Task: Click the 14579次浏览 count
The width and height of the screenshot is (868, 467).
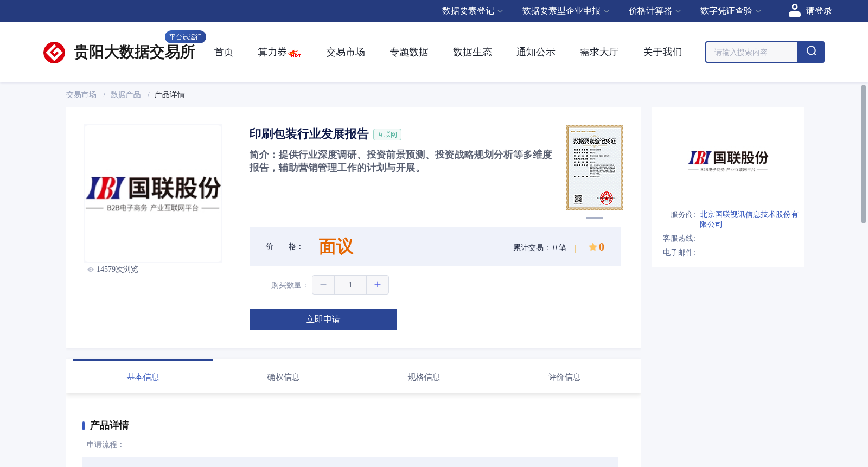Action: tap(117, 270)
